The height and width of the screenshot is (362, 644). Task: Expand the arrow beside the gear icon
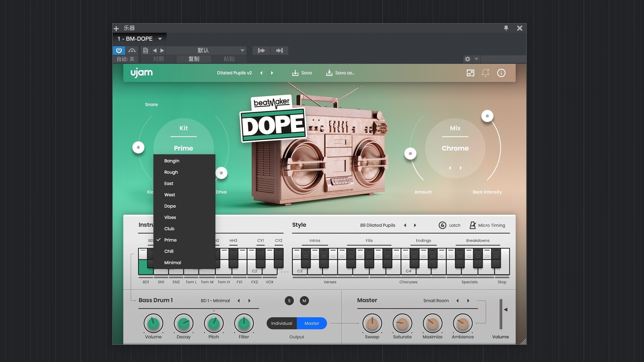click(x=476, y=59)
